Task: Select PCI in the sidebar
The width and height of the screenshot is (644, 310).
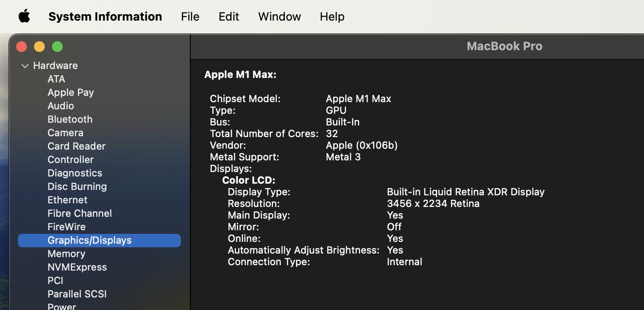Action: pyautogui.click(x=56, y=280)
